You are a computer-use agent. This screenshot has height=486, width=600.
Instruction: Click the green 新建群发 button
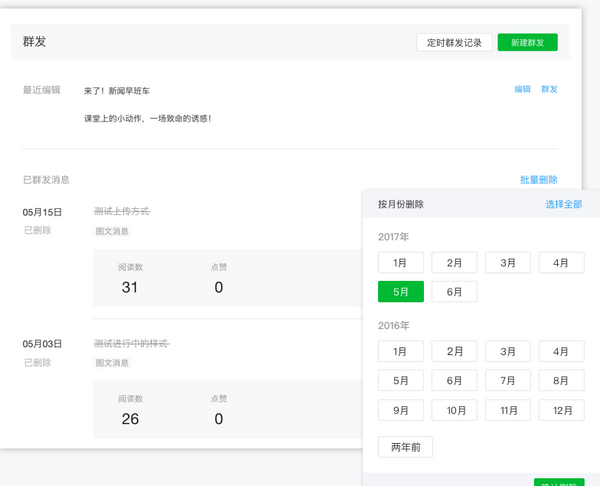pos(527,42)
